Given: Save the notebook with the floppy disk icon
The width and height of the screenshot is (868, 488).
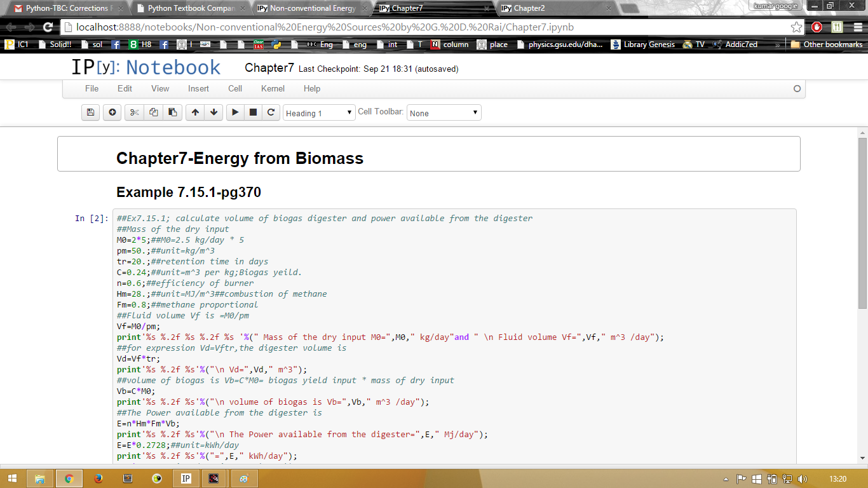Looking at the screenshot, I should 91,112.
